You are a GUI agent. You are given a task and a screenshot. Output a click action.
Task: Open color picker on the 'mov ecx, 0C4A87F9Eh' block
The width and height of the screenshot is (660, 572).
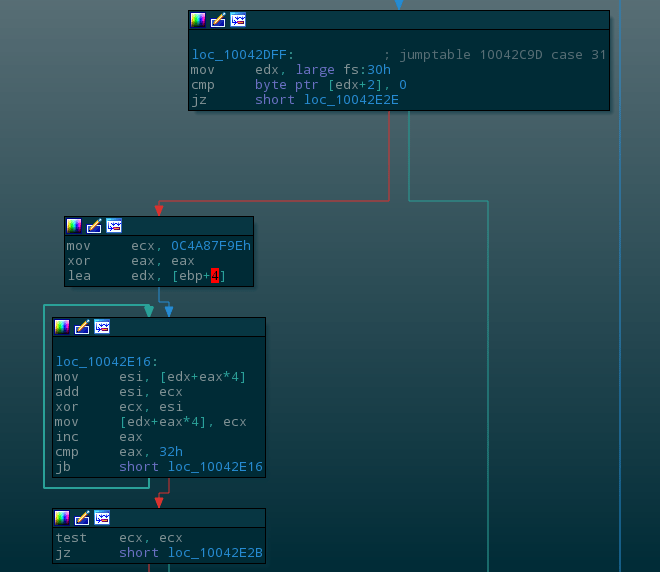click(74, 226)
